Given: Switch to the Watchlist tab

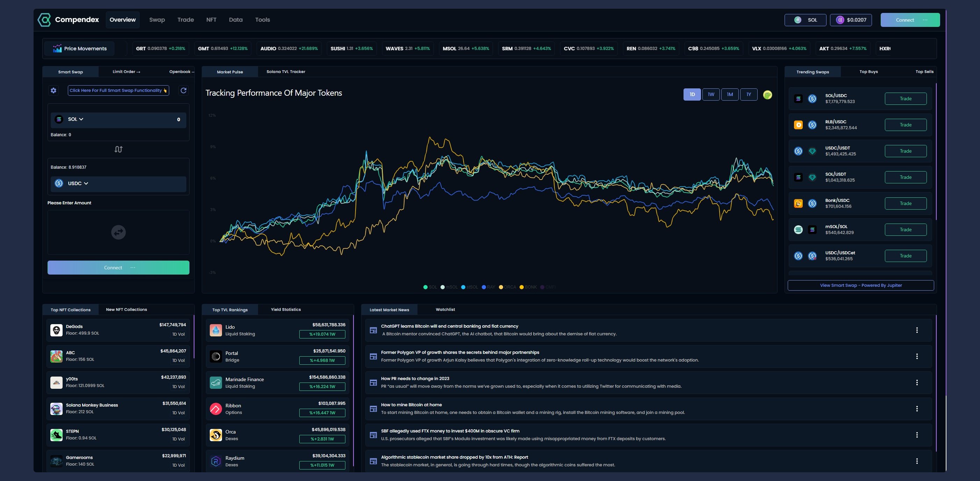Looking at the screenshot, I should pyautogui.click(x=445, y=309).
